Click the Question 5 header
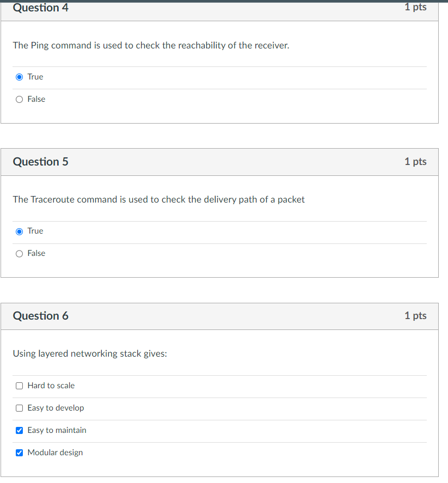Screen dimensions: 448x483 tap(41, 162)
